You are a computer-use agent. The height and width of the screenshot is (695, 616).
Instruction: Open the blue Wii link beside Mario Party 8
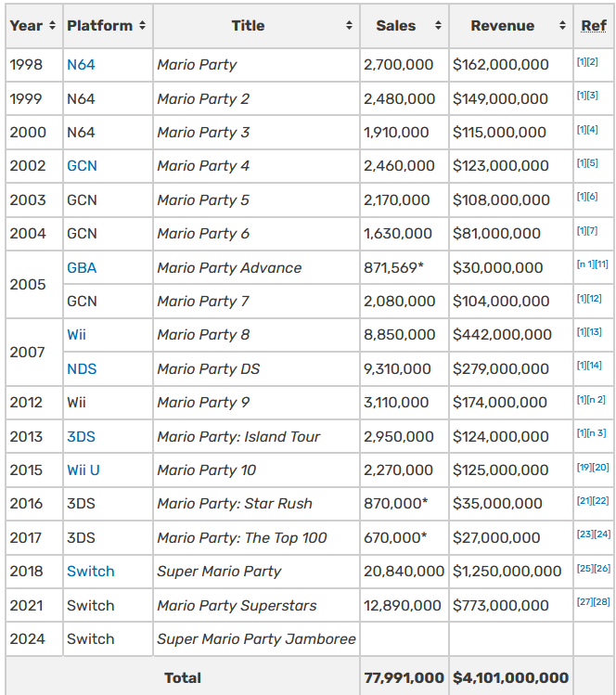click(76, 335)
